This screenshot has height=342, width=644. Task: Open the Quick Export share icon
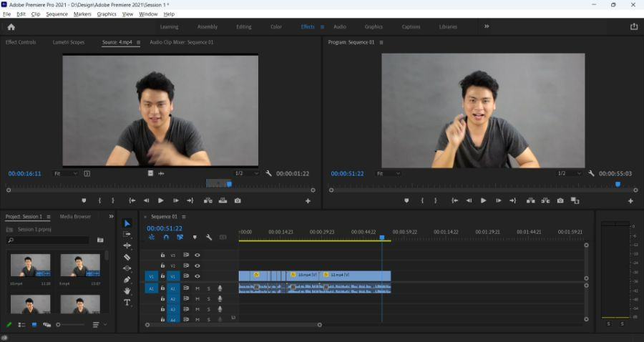pos(634,26)
